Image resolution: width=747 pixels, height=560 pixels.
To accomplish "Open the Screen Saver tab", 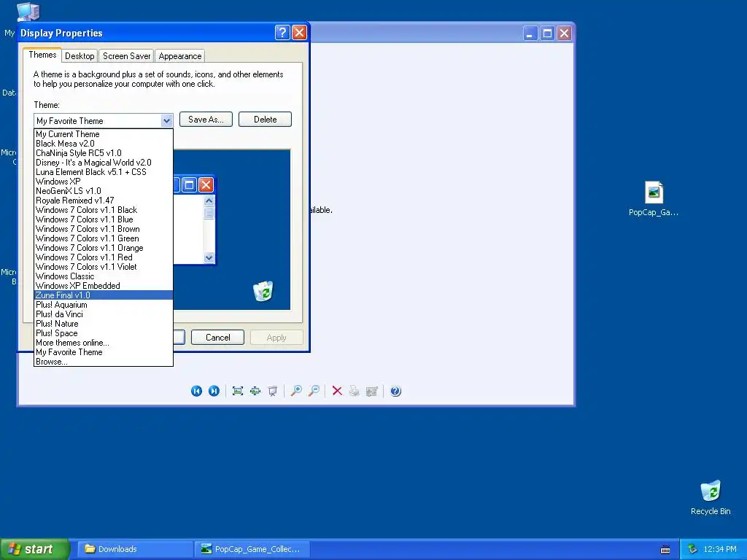I will click(x=126, y=55).
